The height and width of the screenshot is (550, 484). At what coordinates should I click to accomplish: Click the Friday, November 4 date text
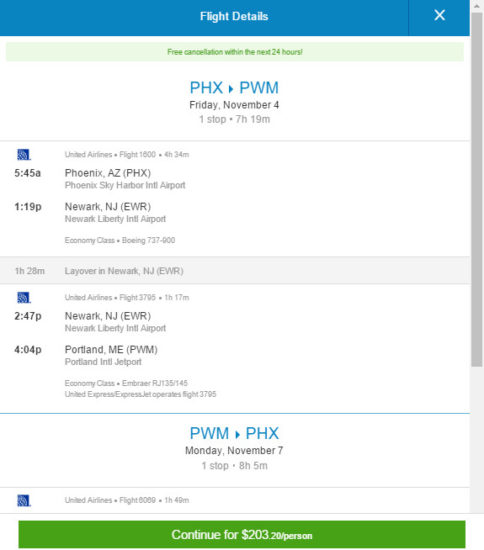(234, 105)
